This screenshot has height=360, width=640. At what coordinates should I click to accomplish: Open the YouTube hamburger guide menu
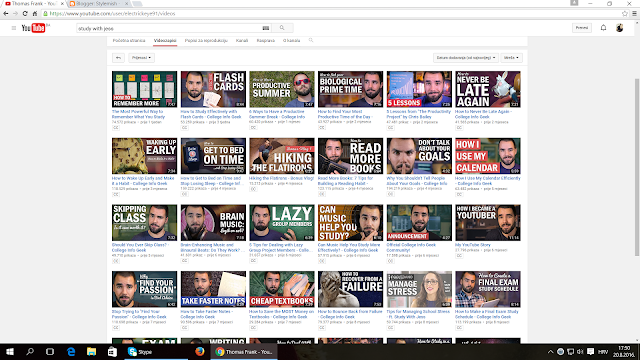[x=13, y=28]
